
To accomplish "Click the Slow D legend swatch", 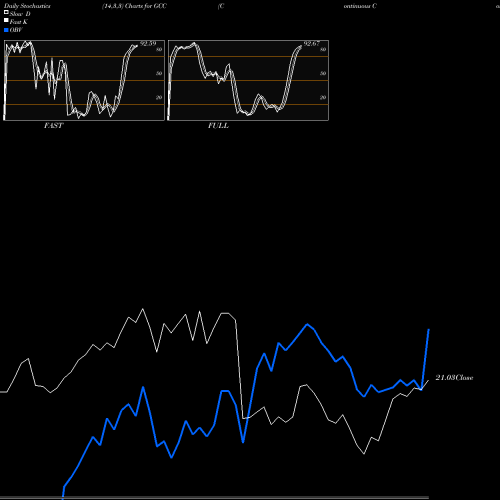I will tap(6, 12).
